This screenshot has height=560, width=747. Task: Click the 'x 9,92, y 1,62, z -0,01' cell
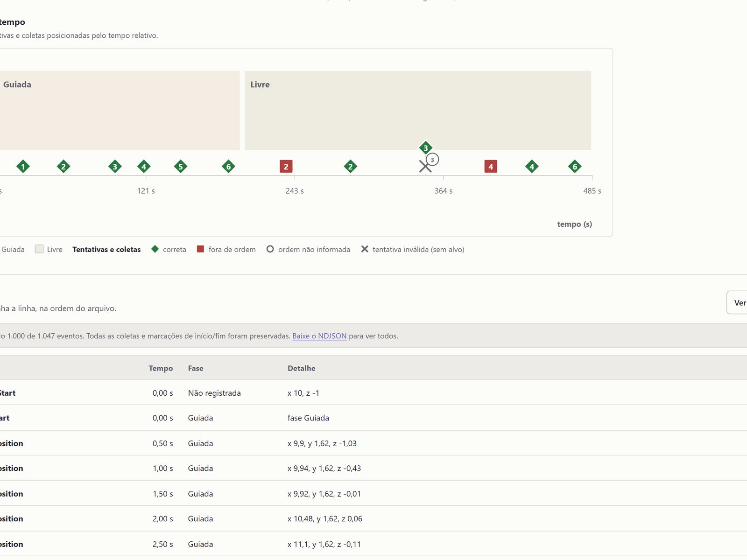click(324, 494)
